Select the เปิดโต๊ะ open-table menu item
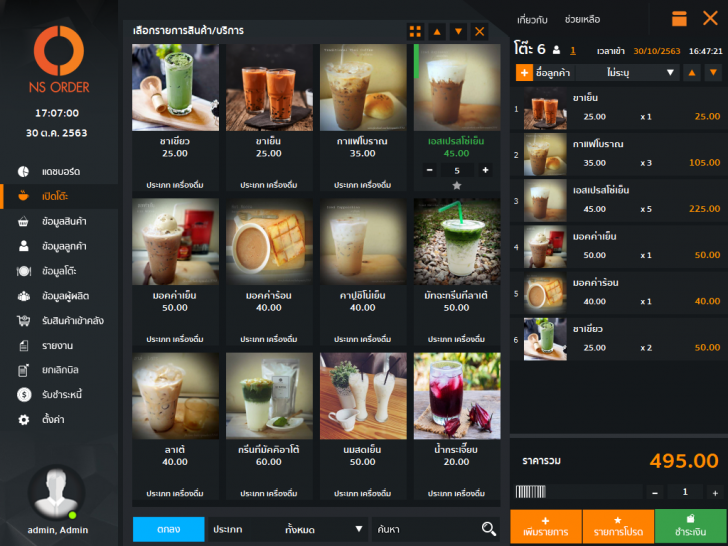The height and width of the screenshot is (546, 728). [x=59, y=196]
